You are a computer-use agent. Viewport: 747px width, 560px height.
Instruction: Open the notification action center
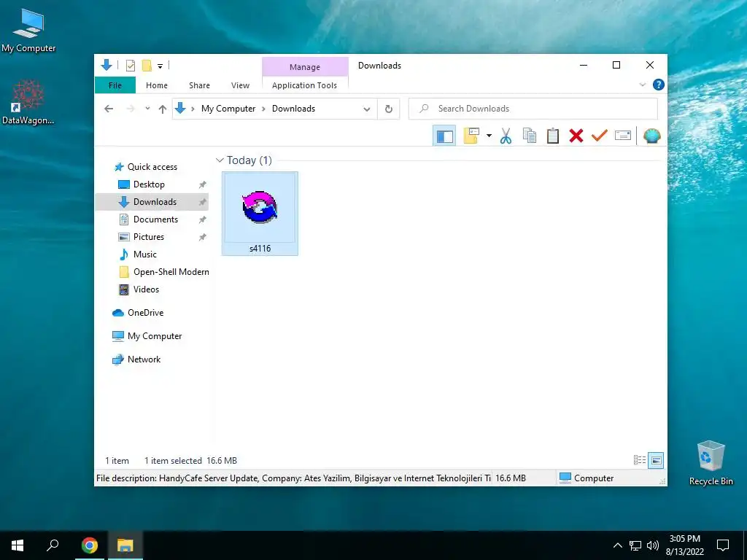723,545
